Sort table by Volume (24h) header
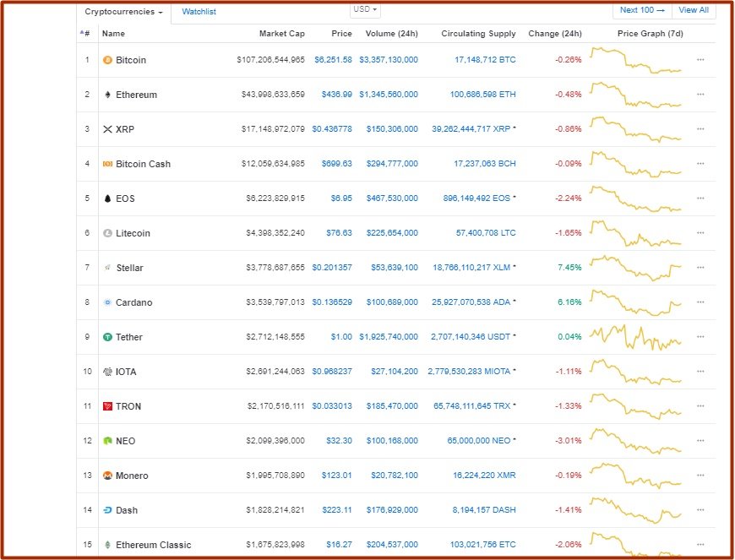Screen dimensions: 735x560 coord(392,34)
